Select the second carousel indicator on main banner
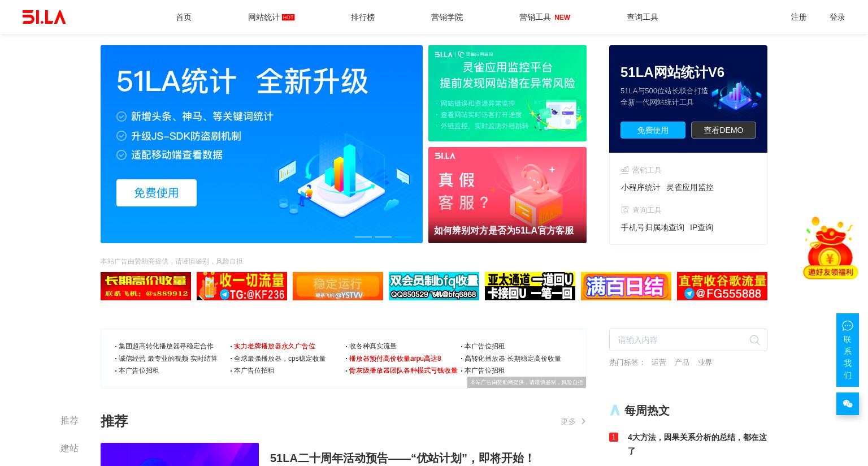868x466 pixels. pyautogui.click(x=383, y=236)
